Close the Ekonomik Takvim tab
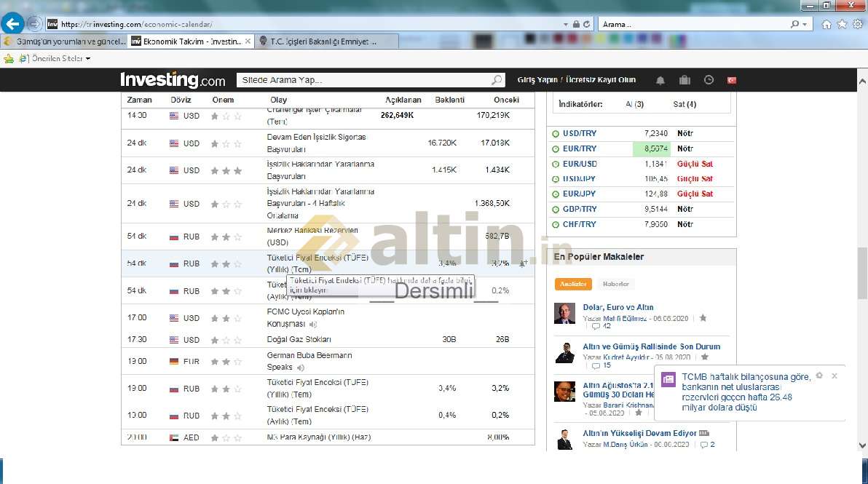The height and width of the screenshot is (484, 868). pyautogui.click(x=248, y=41)
